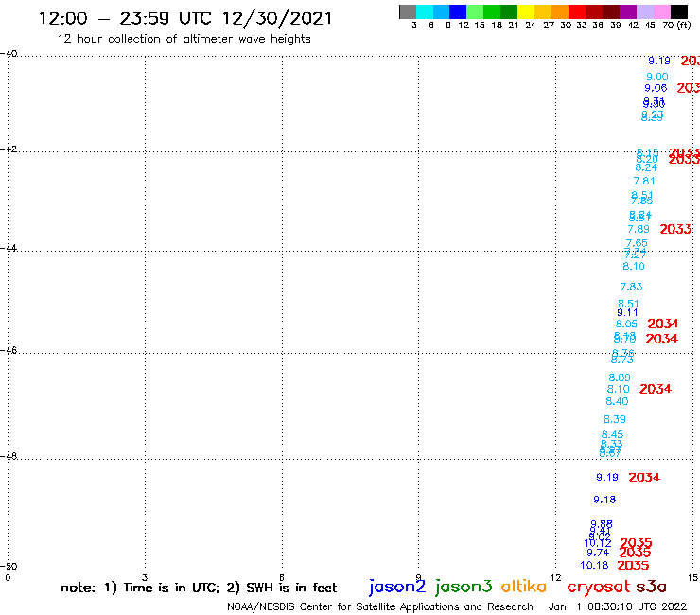Image resolution: width=700 pixels, height=615 pixels.
Task: Click the wave height value 9.00
Action: pyautogui.click(x=657, y=77)
